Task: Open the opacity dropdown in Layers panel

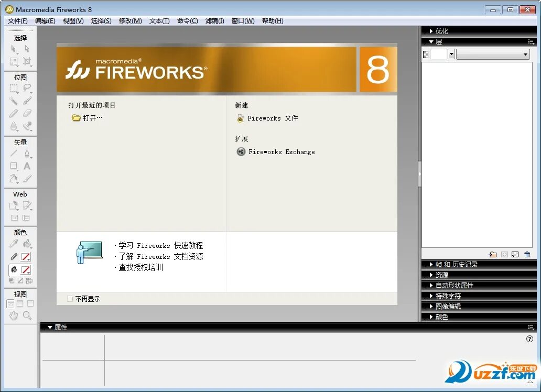Action: point(451,54)
